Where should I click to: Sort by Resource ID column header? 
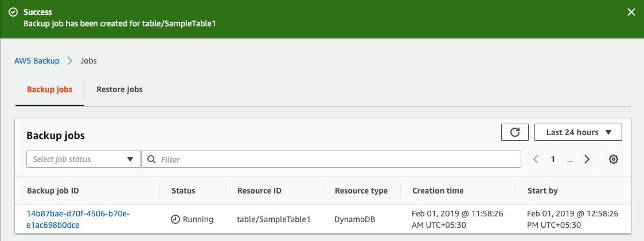(x=259, y=191)
